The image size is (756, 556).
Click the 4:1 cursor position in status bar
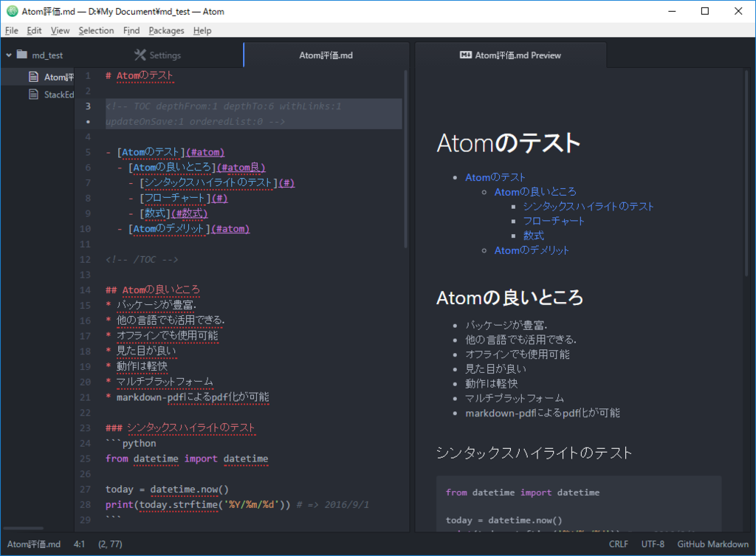pyautogui.click(x=79, y=544)
